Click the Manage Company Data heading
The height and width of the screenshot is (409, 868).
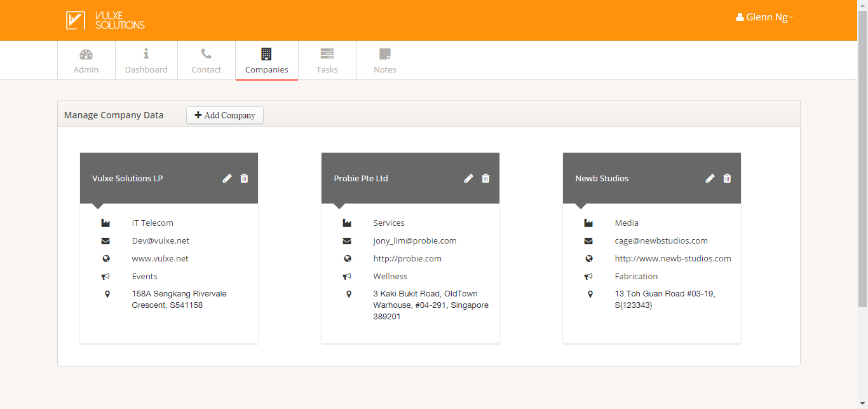click(114, 115)
